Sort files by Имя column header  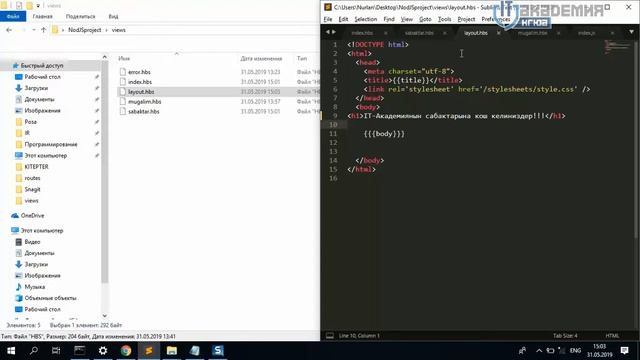point(124,58)
